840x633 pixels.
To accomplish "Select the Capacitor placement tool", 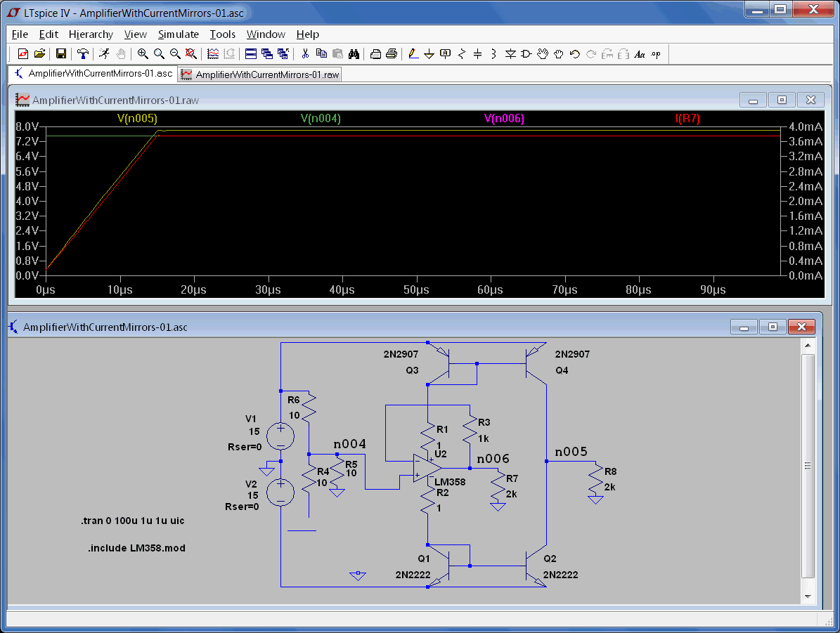I will (x=478, y=54).
